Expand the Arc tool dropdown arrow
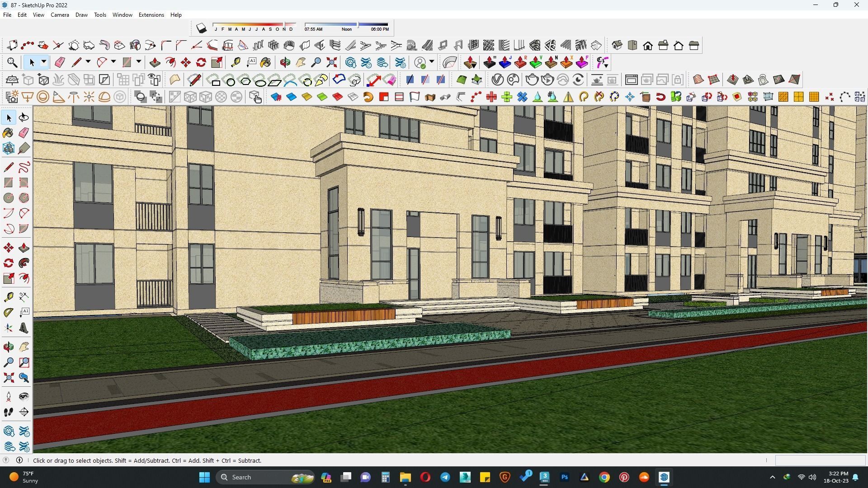The height and width of the screenshot is (488, 868). [113, 62]
